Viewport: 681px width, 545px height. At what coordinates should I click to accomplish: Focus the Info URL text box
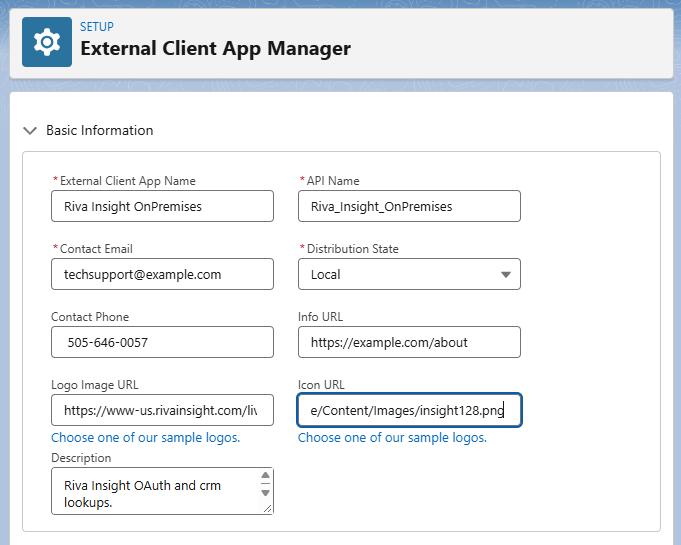[409, 342]
